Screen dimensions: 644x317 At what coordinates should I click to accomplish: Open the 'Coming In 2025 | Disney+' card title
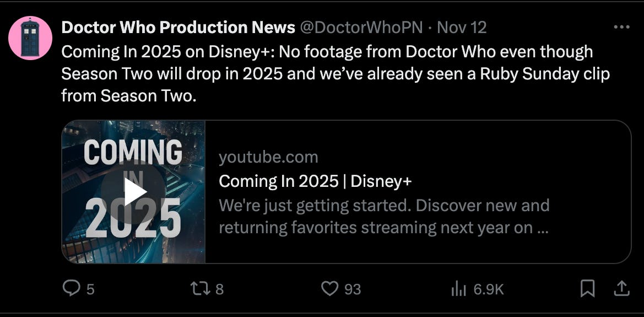(315, 181)
